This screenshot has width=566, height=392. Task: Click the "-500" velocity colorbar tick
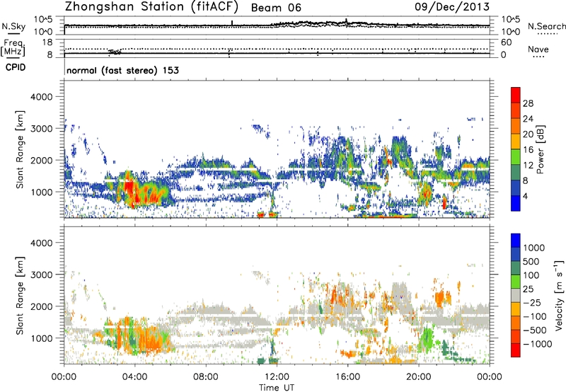coord(534,330)
